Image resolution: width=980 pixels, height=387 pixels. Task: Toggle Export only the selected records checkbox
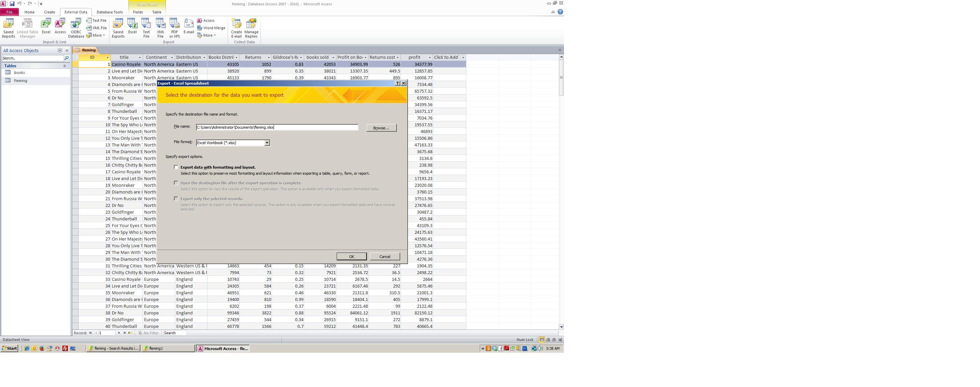pyautogui.click(x=176, y=199)
